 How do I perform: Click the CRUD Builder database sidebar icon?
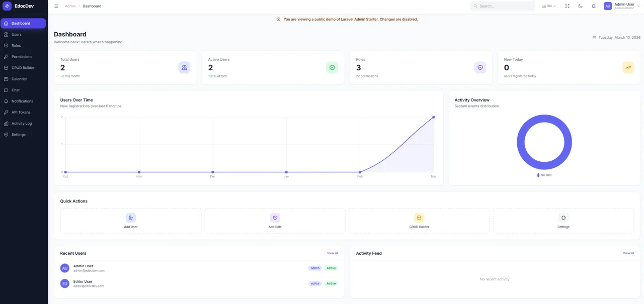(x=6, y=68)
